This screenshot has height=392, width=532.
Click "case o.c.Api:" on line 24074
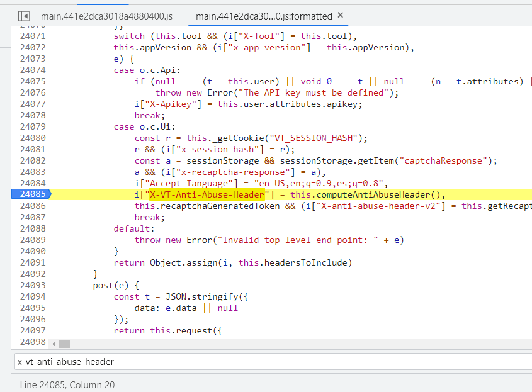tap(147, 70)
